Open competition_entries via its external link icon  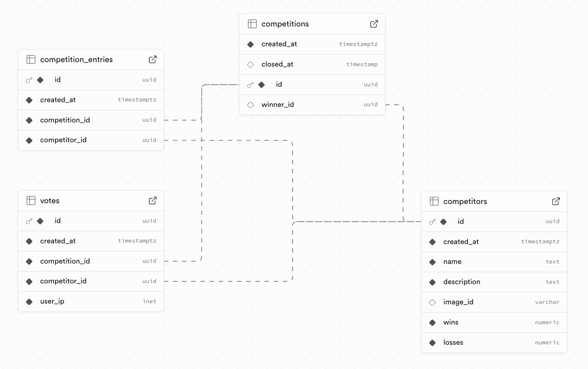[x=152, y=59]
